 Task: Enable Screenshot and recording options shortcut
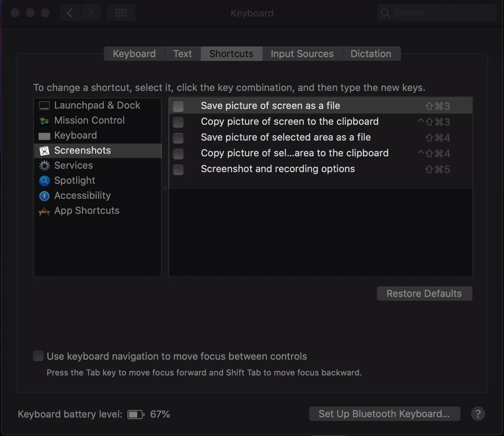coord(178,170)
